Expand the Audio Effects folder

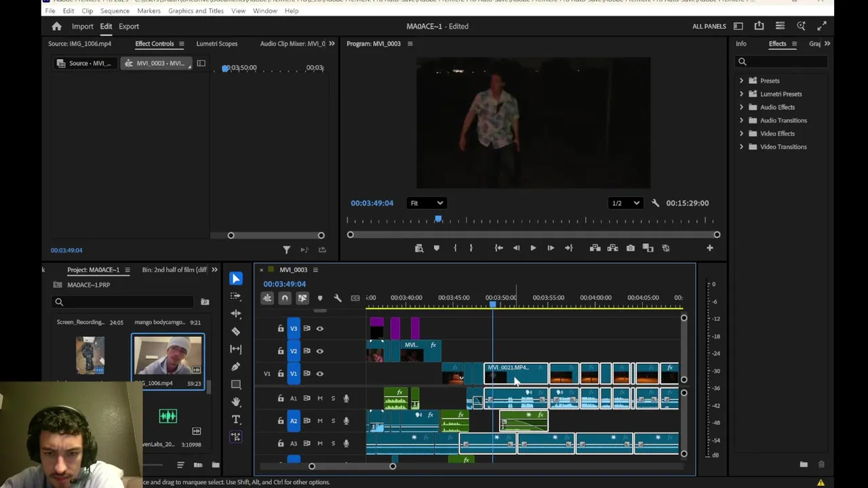741,107
